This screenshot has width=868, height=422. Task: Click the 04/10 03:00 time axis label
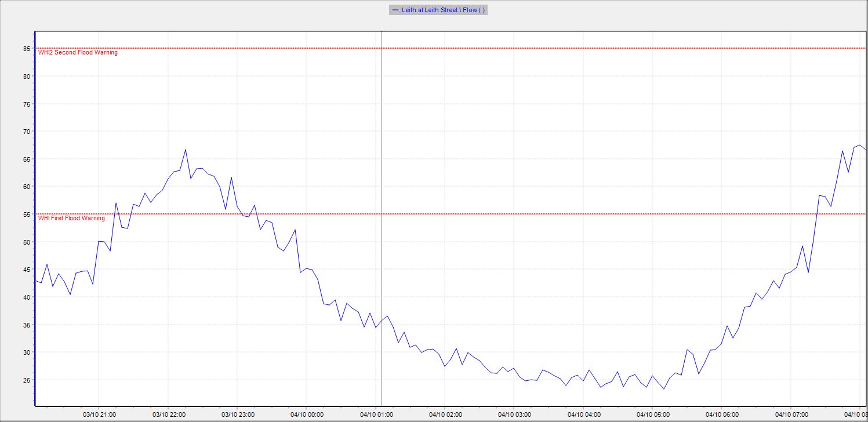[x=514, y=414]
